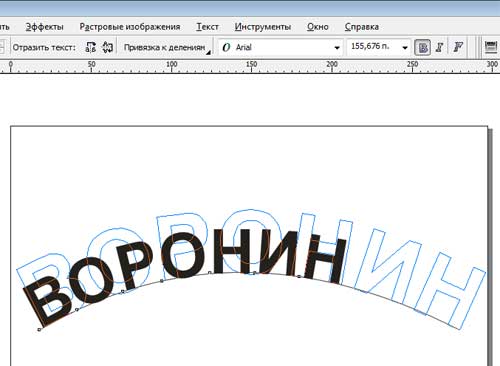Expand the font size 155,676 dropdown arrow
Screen dimensions: 500x366
click(405, 48)
